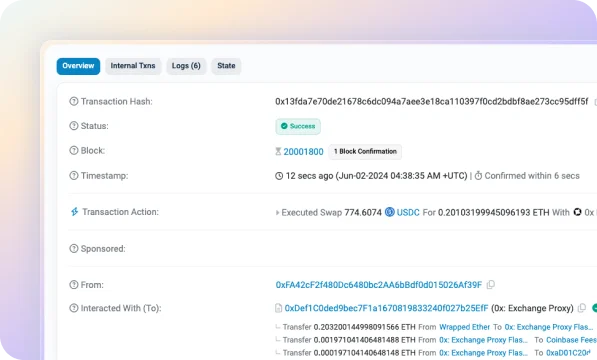Open the USDC token link
The image size is (597, 360).
click(408, 212)
